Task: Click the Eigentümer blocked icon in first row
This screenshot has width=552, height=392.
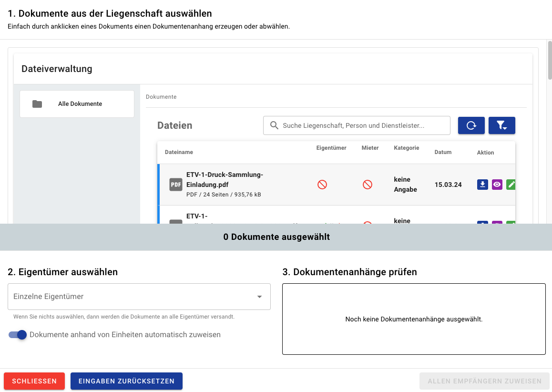Action: (x=322, y=185)
